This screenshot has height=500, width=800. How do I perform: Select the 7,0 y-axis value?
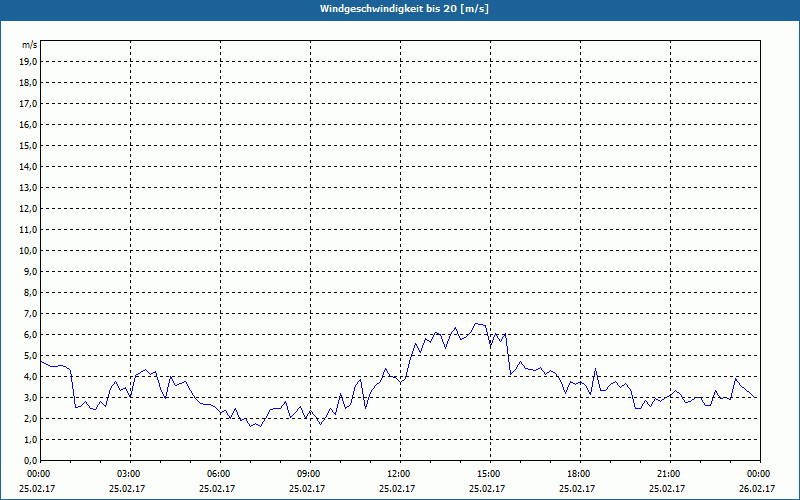(30, 313)
